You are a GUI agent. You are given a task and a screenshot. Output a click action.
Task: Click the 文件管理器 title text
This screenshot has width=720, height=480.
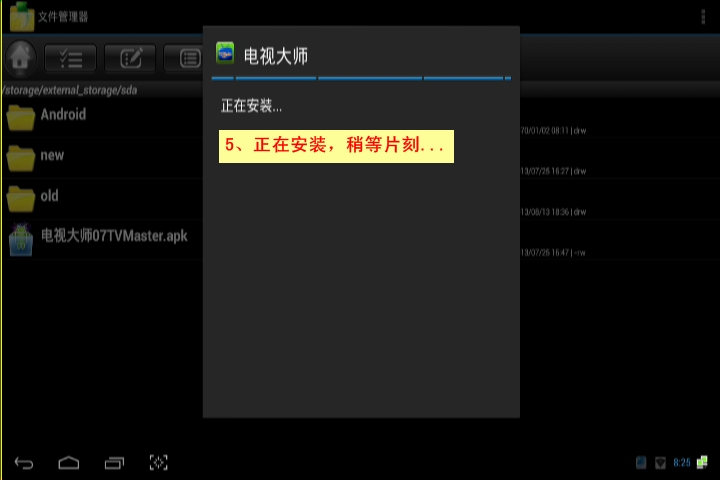click(x=63, y=17)
